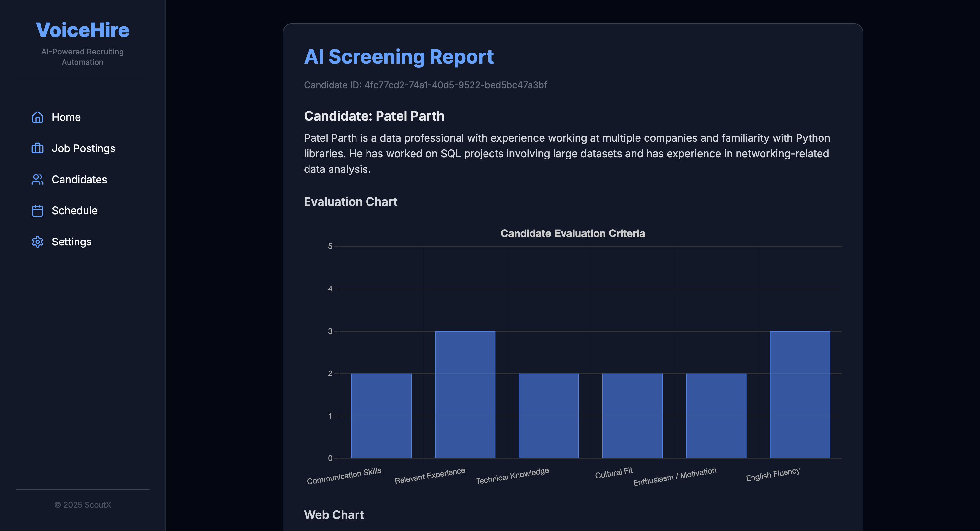980x531 pixels.
Task: Open the Home menu item
Action: (66, 117)
